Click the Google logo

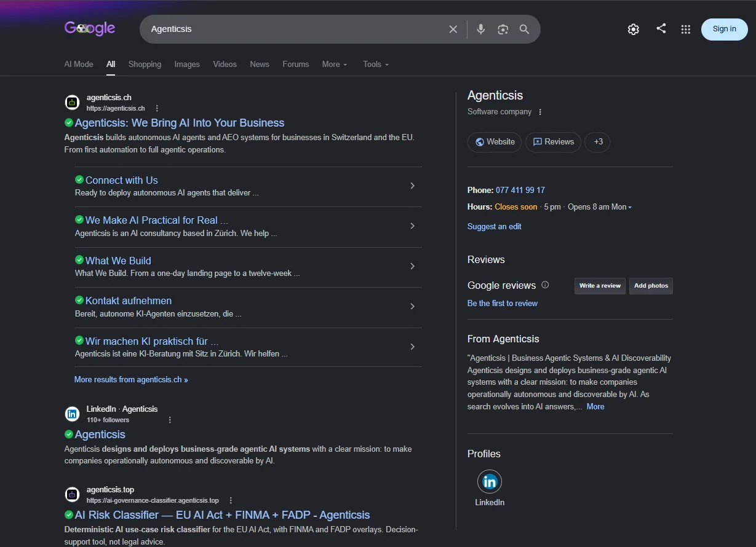coord(90,28)
